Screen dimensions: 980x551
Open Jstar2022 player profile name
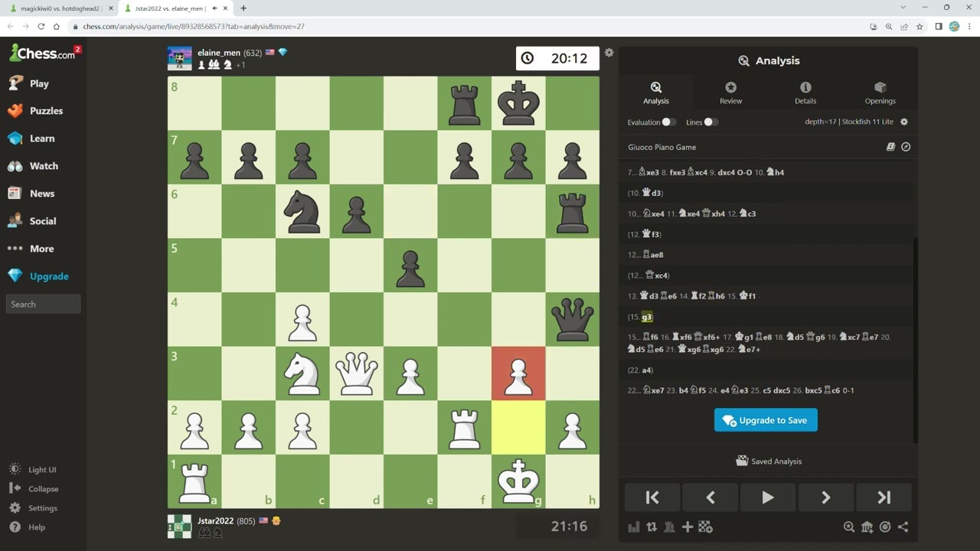[215, 521]
